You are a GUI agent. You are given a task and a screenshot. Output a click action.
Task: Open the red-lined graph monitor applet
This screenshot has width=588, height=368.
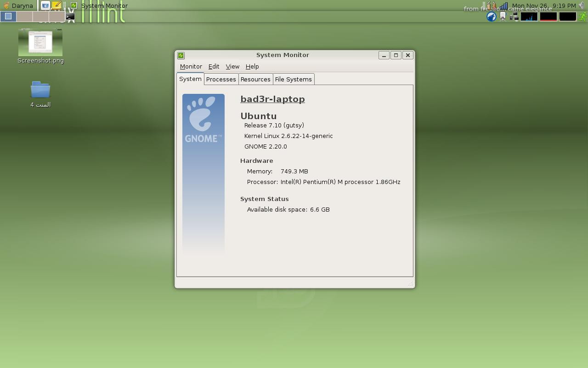(548, 17)
